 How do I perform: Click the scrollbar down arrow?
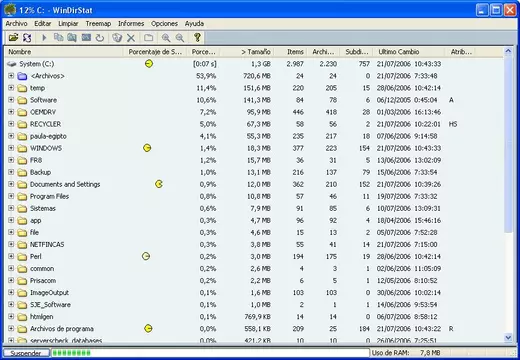tap(508, 337)
